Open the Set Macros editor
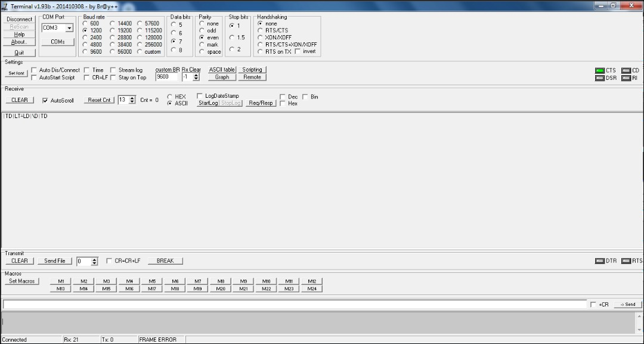Screen dimensions: 644x344 (22, 281)
